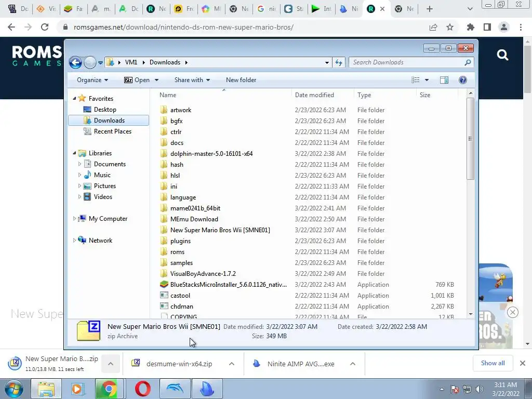Open Chrome three-dot menu
The width and height of the screenshot is (532, 399).
coord(521,27)
